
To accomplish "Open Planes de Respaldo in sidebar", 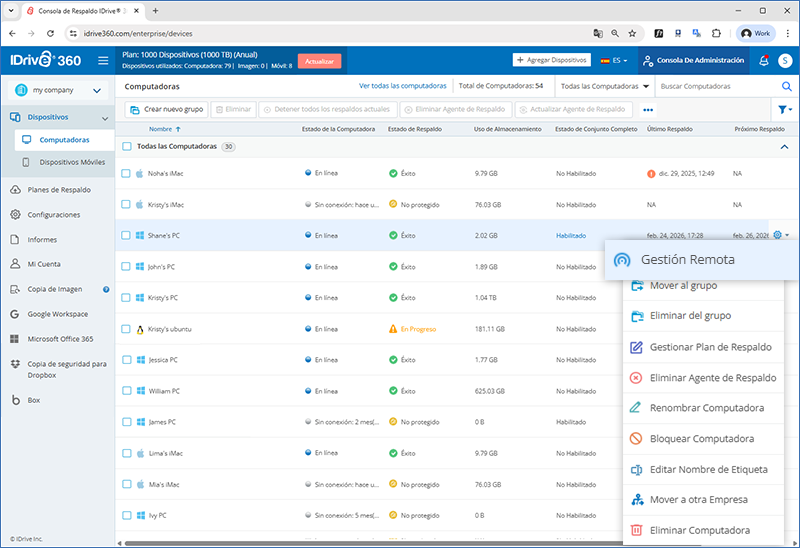I will [x=59, y=190].
